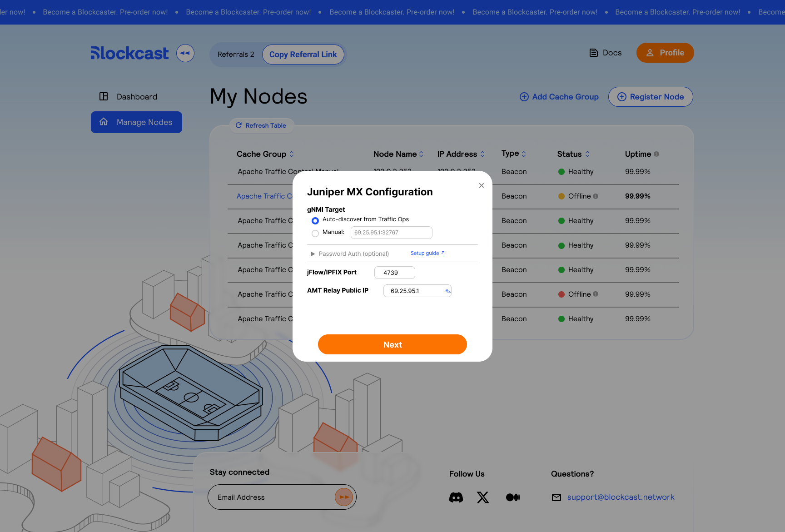Select the Manual gNMI target radio
Screen dimensions: 785x532
pos(315,234)
